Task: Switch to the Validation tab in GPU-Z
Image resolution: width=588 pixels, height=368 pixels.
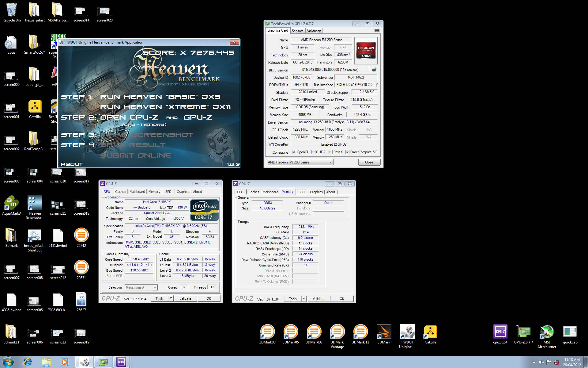Action: 314,31
